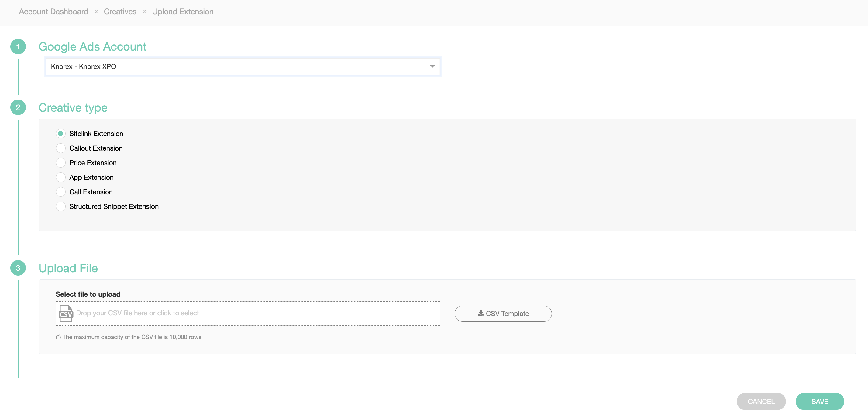Viewport: 868px width, 414px height.
Task: Pick the App Extension radio button
Action: pyautogui.click(x=61, y=177)
